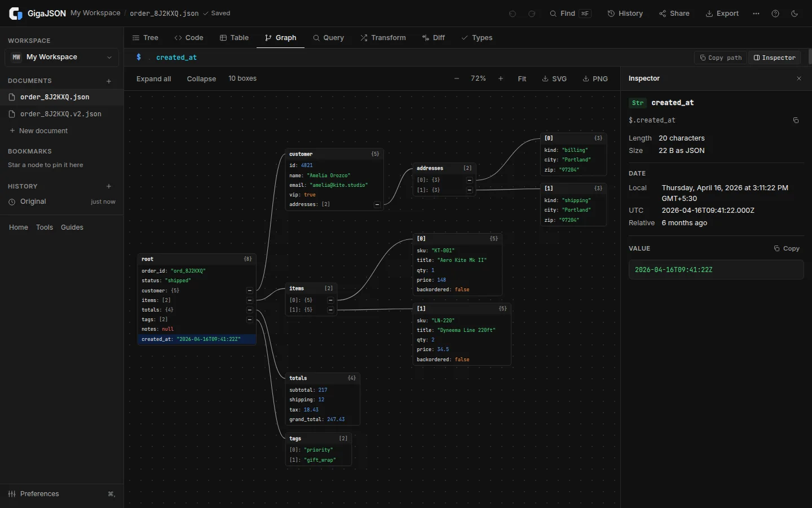Image resolution: width=812 pixels, height=508 pixels.
Task: Switch to the Code tab
Action: (188, 38)
